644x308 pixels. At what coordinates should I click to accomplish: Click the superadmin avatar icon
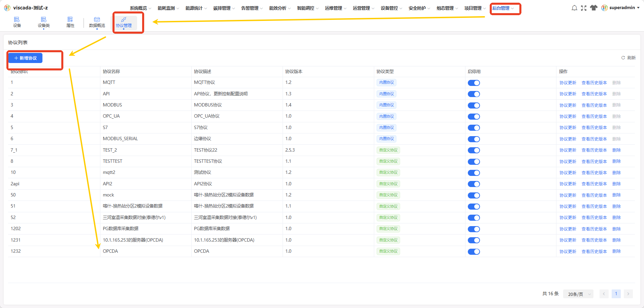pos(605,8)
